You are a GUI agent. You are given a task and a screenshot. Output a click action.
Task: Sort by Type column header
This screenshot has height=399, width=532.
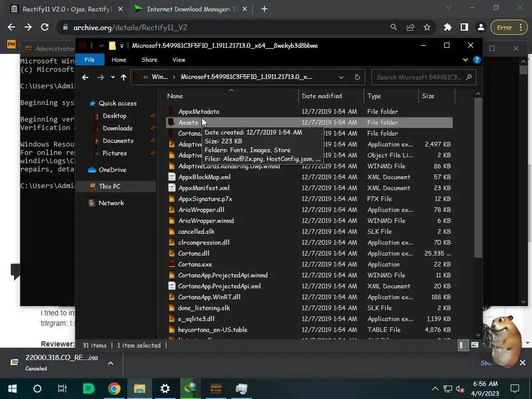coord(391,96)
